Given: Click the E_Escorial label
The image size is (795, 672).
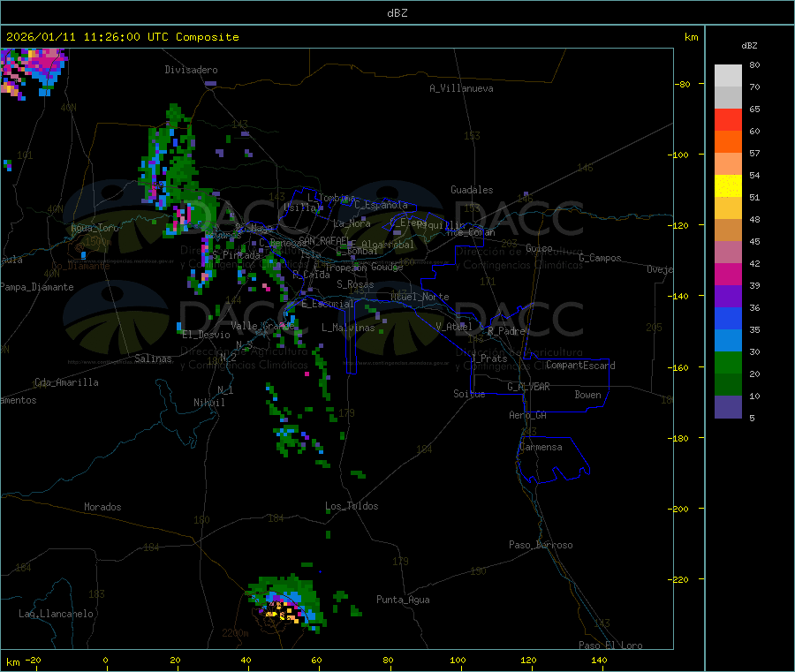Looking at the screenshot, I should click(328, 304).
